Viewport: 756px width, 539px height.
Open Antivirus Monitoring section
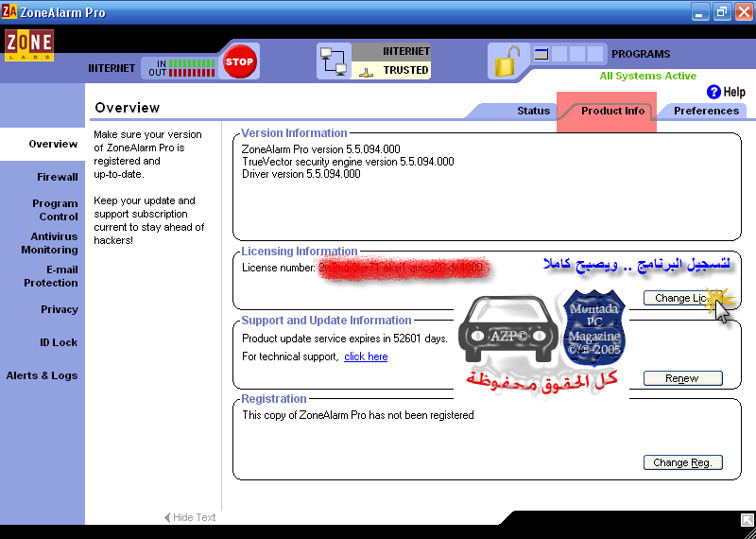[50, 243]
